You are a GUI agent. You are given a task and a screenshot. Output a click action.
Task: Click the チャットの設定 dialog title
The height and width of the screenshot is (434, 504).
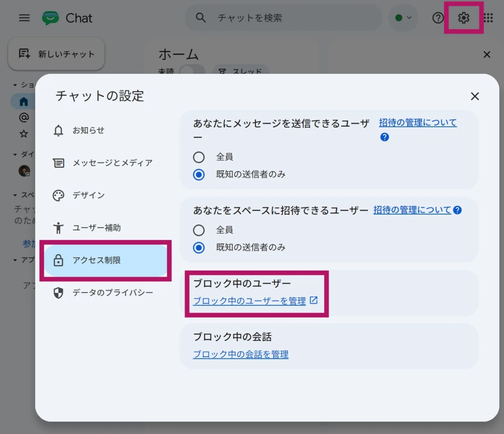point(100,96)
